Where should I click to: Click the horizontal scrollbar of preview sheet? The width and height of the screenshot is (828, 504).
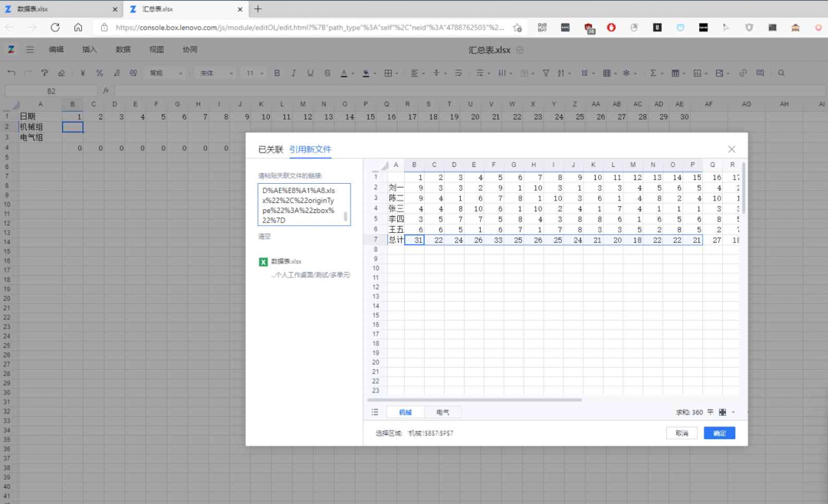click(475, 400)
